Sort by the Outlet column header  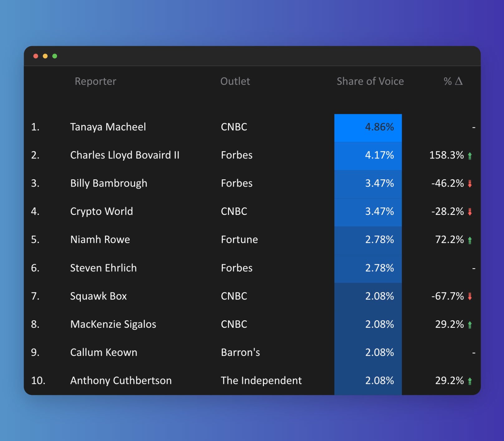(x=235, y=81)
